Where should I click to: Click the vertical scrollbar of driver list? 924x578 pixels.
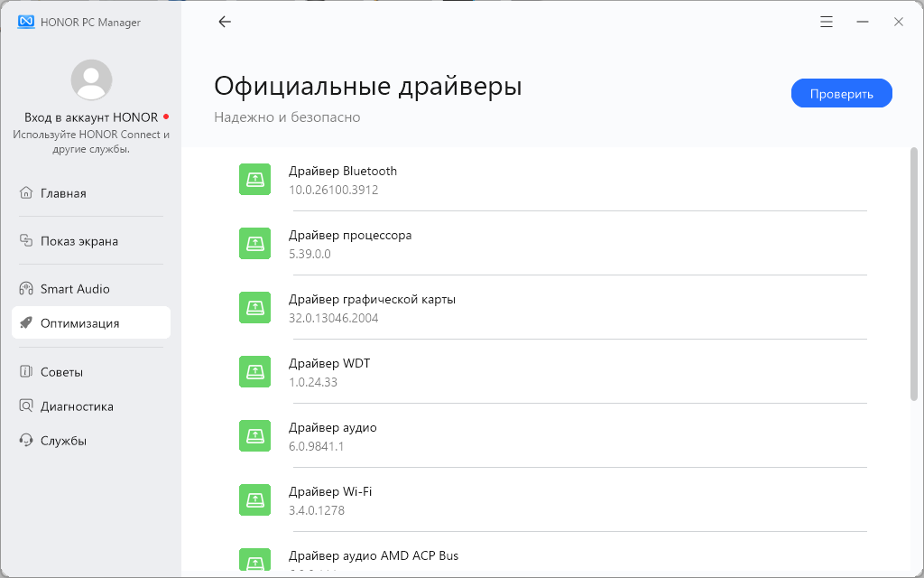(x=914, y=271)
